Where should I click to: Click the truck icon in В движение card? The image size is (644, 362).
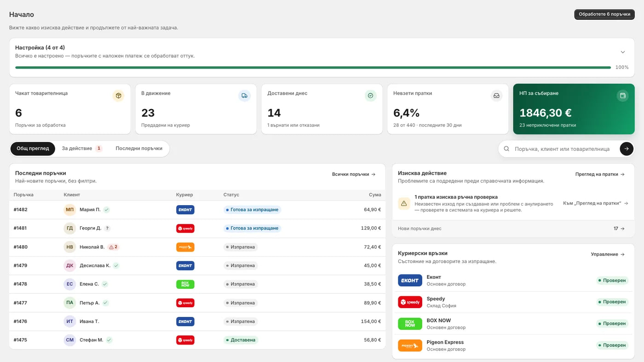tap(244, 96)
